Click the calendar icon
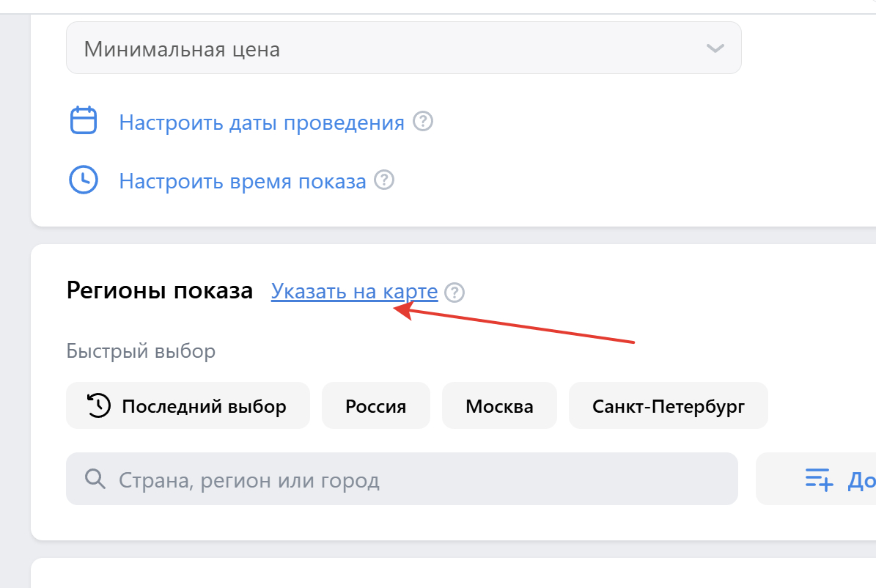 [83, 121]
